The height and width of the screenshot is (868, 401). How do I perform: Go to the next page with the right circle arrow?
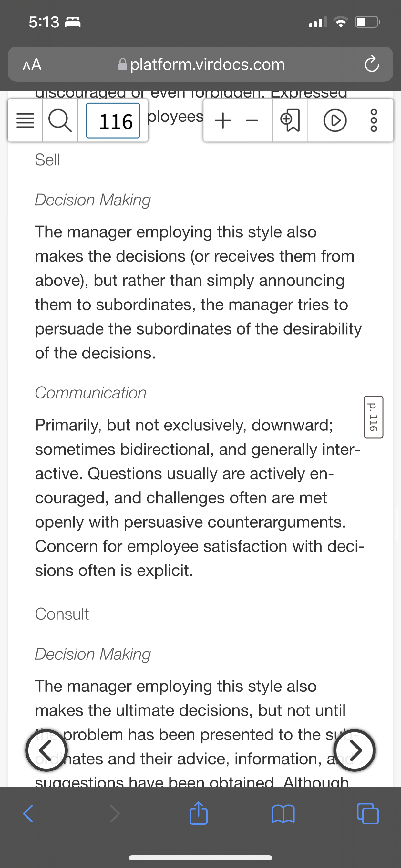pos(355,750)
